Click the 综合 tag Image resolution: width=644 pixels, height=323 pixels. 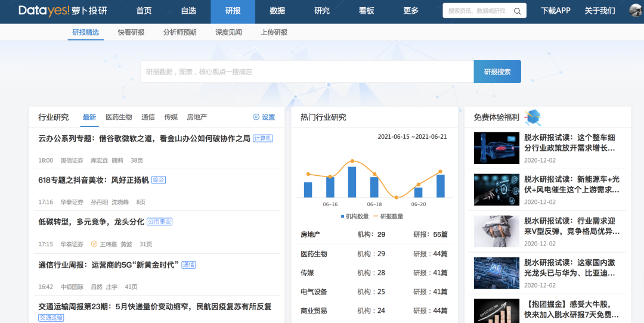pyautogui.click(x=159, y=180)
